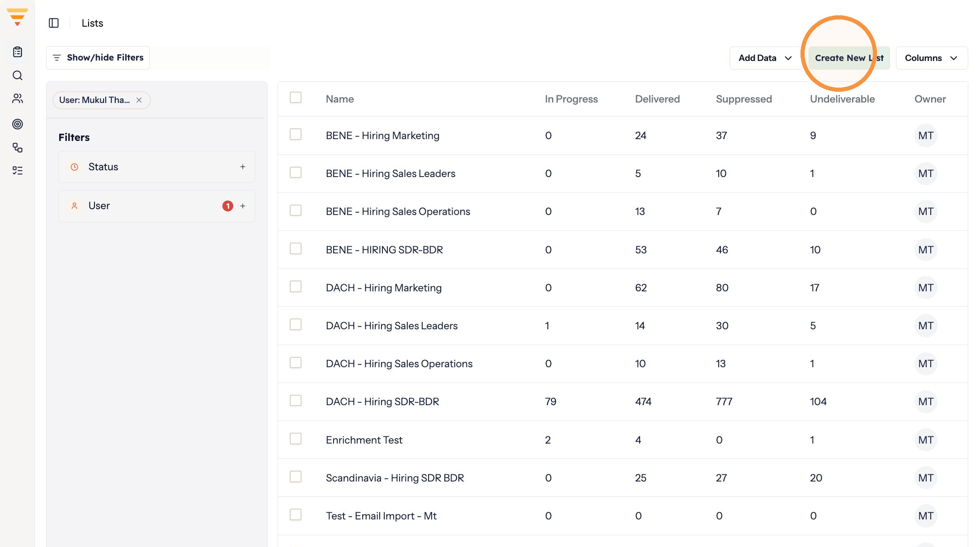
Task: Open the Add Data dropdown
Action: pyautogui.click(x=765, y=58)
